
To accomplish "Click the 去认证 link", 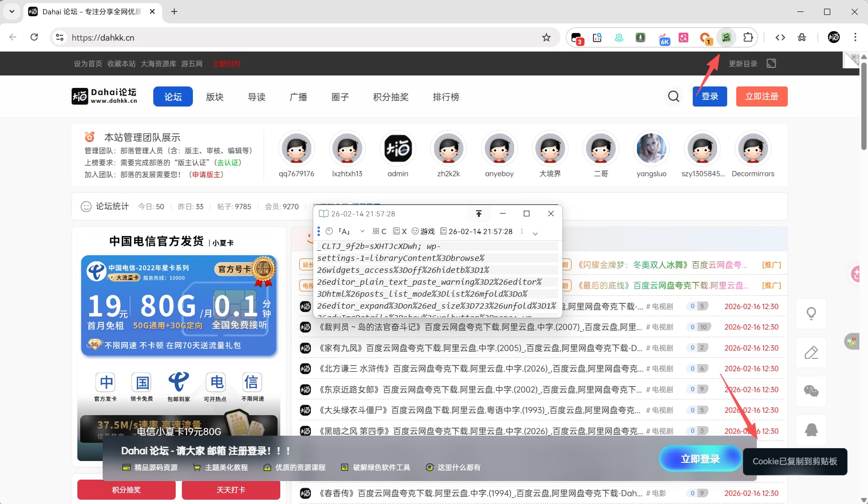I will pos(228,162).
